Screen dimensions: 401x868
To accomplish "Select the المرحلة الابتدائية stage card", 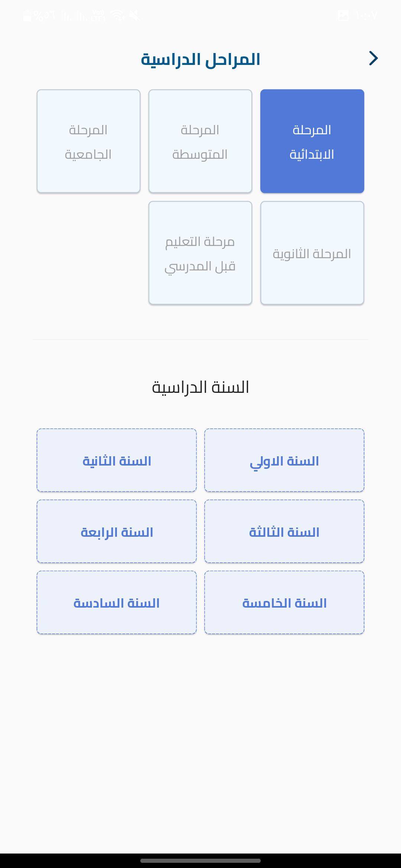I will (312, 141).
